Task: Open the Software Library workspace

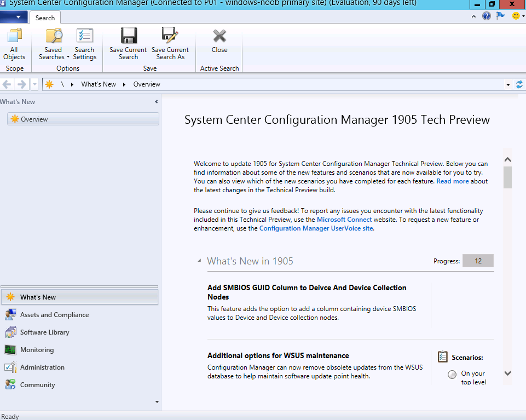Action: (x=79, y=332)
